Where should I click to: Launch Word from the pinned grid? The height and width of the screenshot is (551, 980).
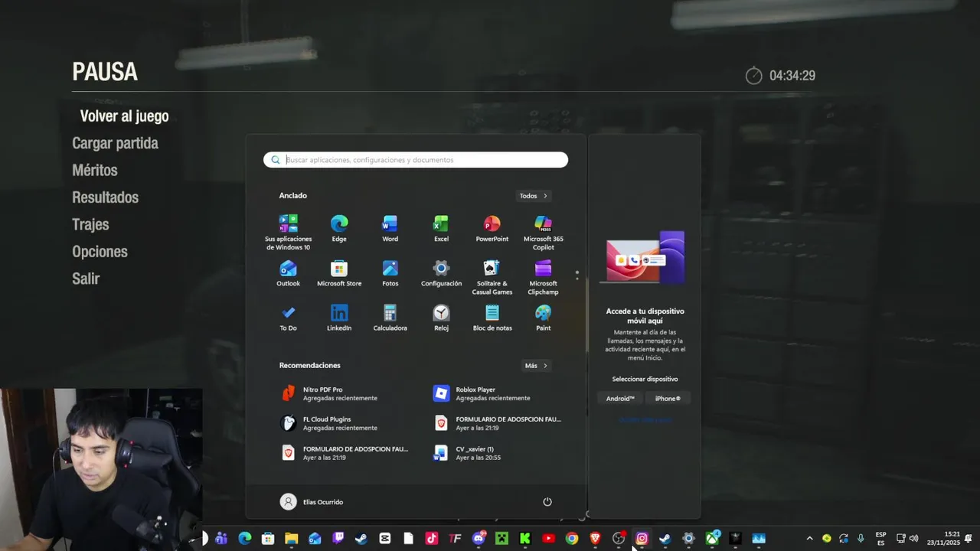390,229
